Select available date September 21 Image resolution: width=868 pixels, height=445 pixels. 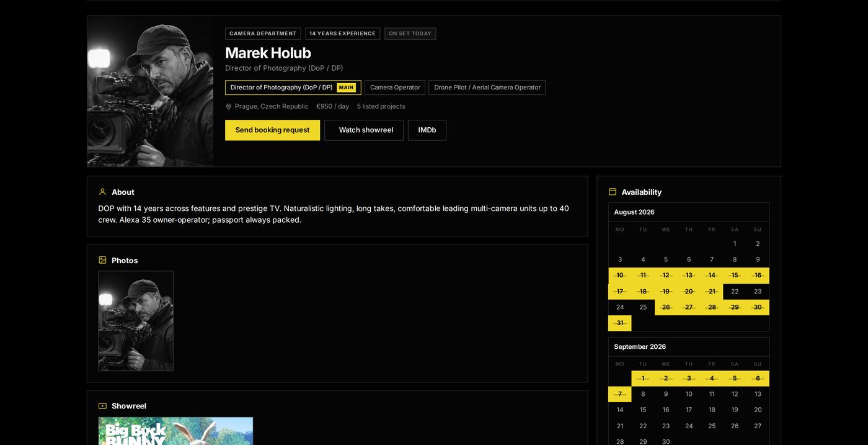[620, 426]
